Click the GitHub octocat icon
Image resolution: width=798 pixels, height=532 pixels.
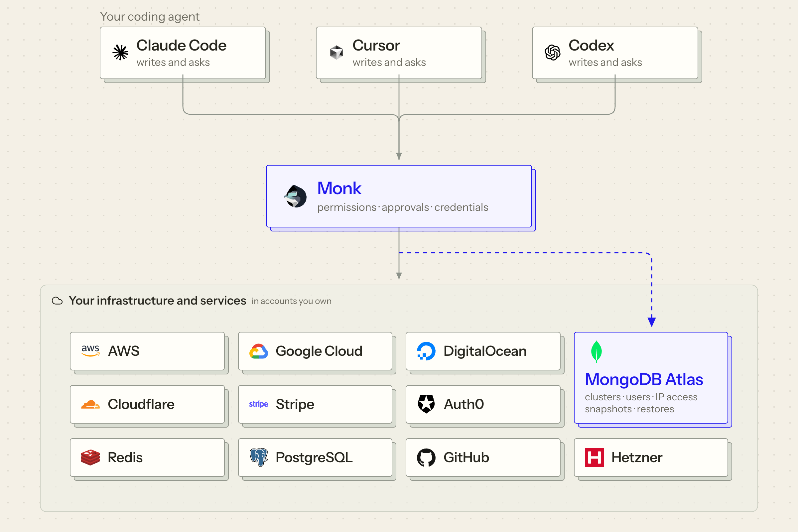pos(426,458)
